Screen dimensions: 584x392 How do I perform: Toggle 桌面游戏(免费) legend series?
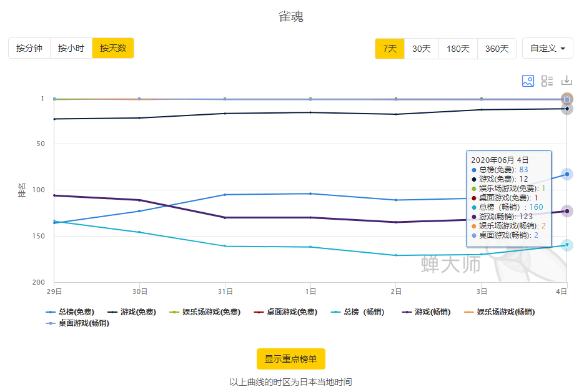tap(285, 312)
